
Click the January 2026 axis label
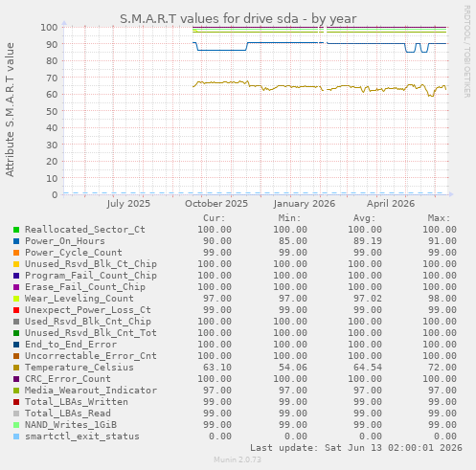click(305, 204)
